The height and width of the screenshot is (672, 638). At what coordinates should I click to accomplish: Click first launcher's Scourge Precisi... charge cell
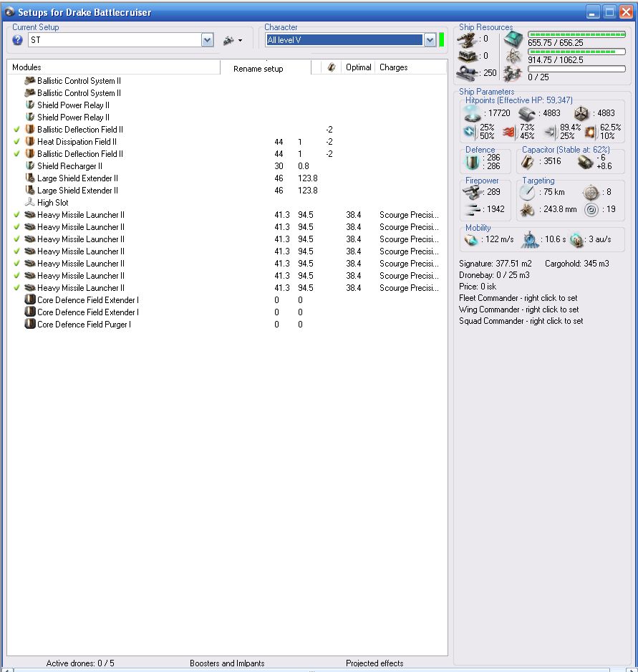(409, 215)
